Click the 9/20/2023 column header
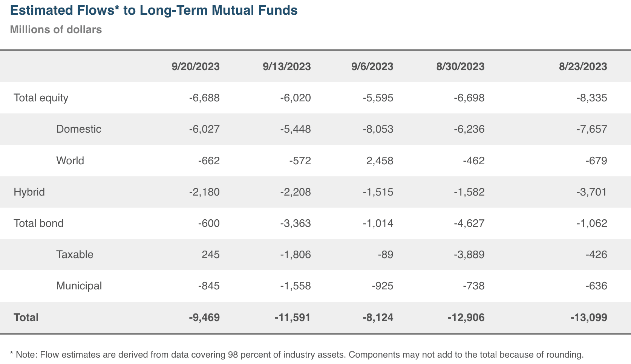Screen dimensions: 631x364 pyautogui.click(x=195, y=67)
